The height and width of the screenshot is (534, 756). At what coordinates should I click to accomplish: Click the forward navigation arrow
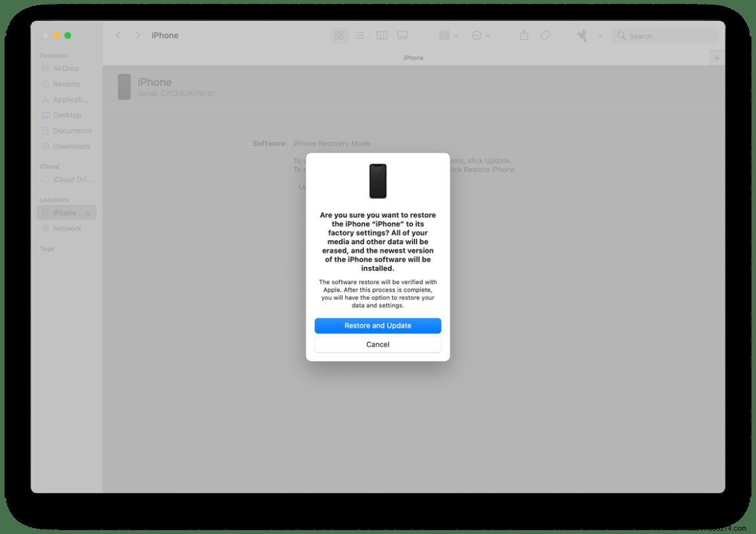click(137, 36)
